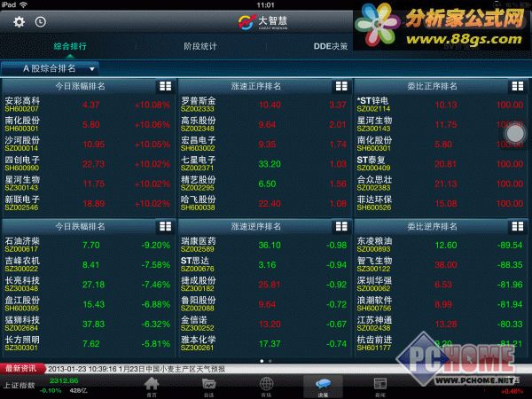Open grid view for 涨速正序排名 panel
Screen dimensions: 532x399
point(341,86)
